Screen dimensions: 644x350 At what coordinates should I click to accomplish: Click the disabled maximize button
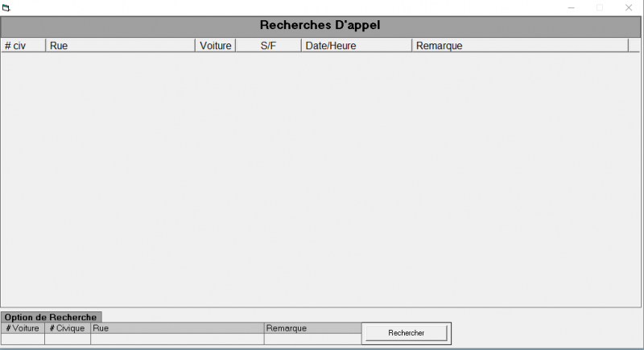[x=600, y=8]
